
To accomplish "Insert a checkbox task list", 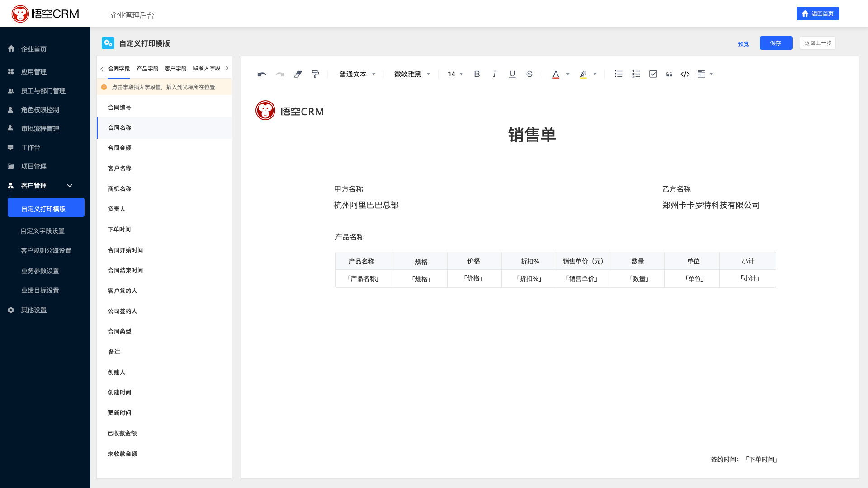I will click(x=653, y=74).
